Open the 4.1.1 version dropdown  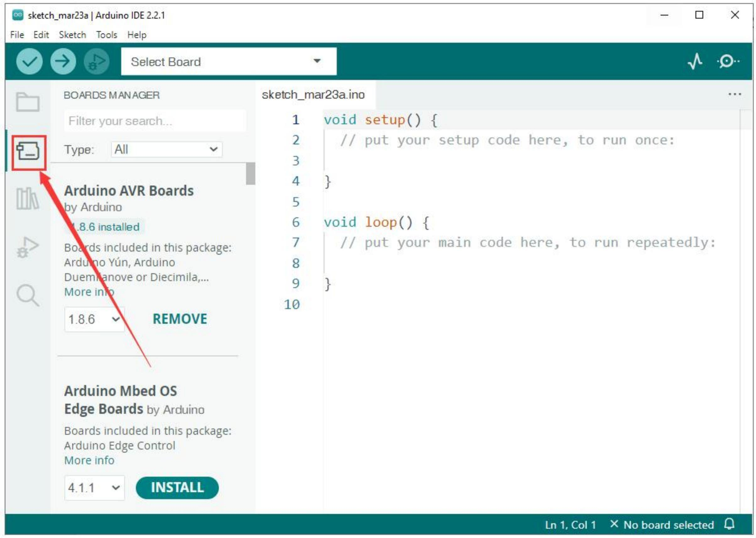tap(94, 488)
